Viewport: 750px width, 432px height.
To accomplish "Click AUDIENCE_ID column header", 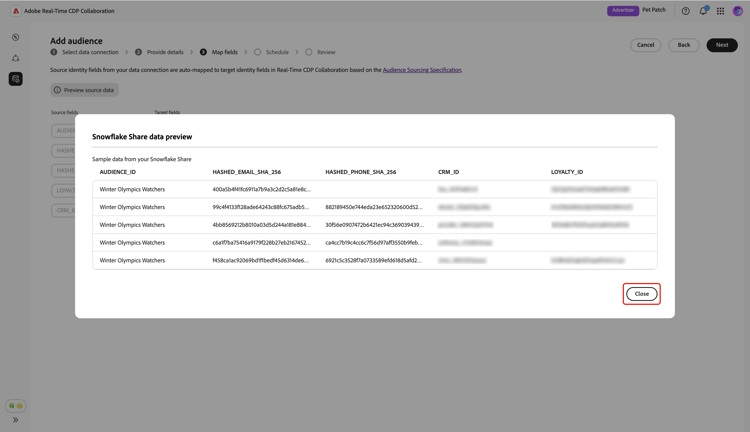I will coord(118,172).
